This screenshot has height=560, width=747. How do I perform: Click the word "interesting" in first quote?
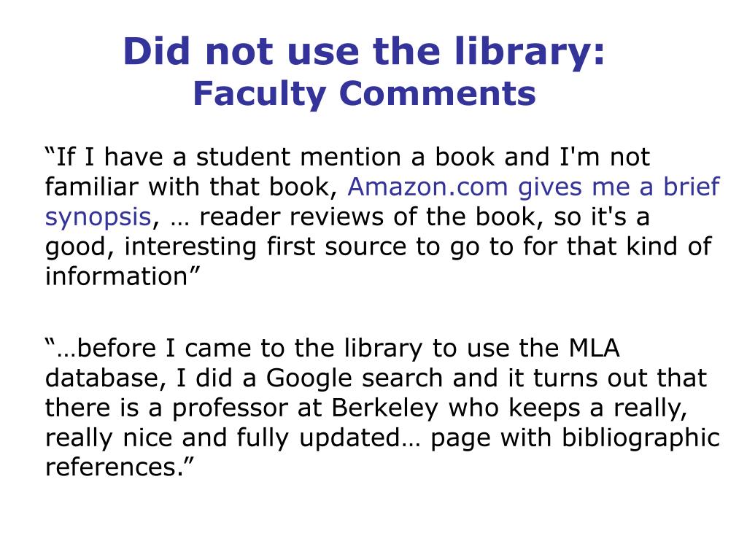pyautogui.click(x=190, y=248)
